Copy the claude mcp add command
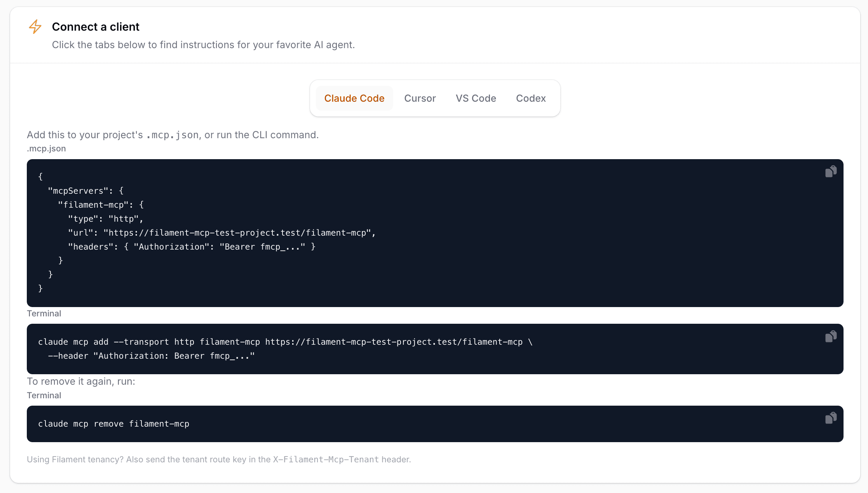The width and height of the screenshot is (868, 493). (x=831, y=336)
